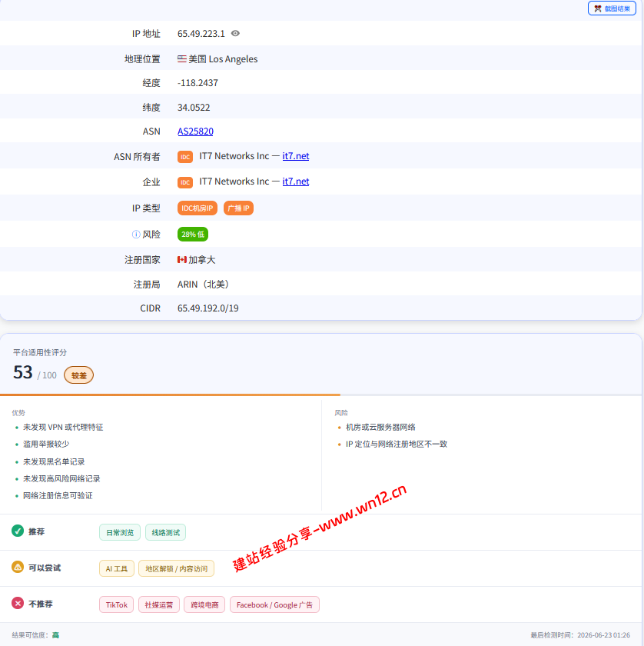
Task: Select the 地区解锁 / 内容访问 tag
Action: coord(176,568)
